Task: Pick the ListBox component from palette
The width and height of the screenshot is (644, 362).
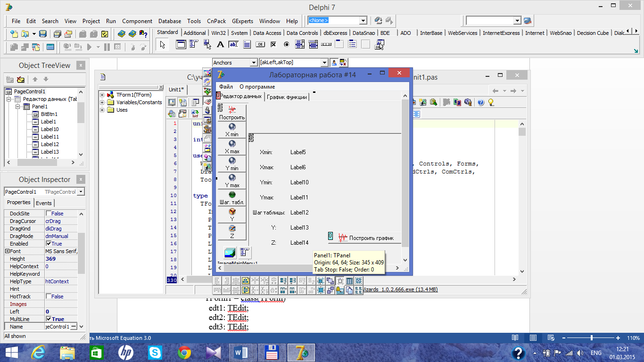Action: click(299, 45)
